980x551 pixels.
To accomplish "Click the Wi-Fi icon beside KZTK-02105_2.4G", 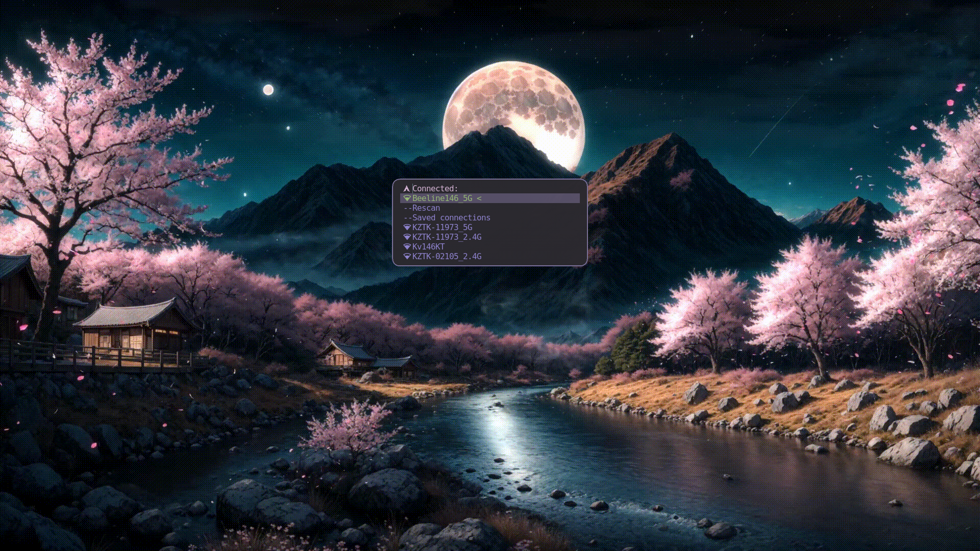I will (x=407, y=257).
